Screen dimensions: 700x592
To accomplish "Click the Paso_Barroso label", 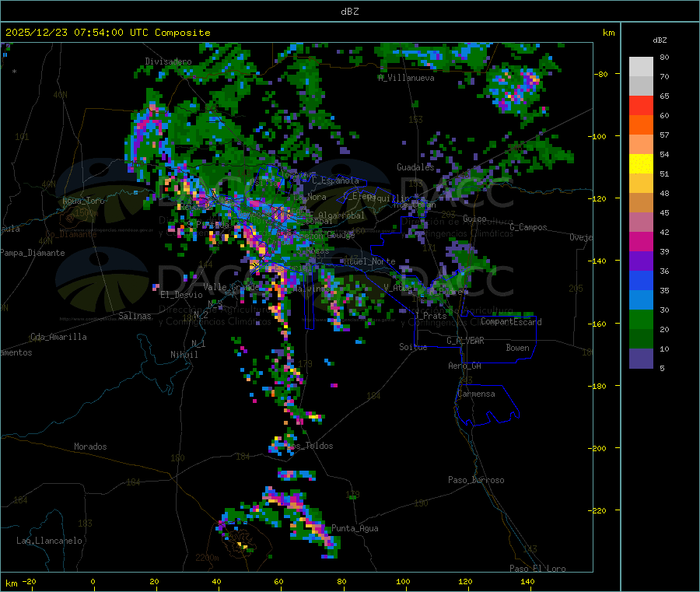I will coord(476,480).
